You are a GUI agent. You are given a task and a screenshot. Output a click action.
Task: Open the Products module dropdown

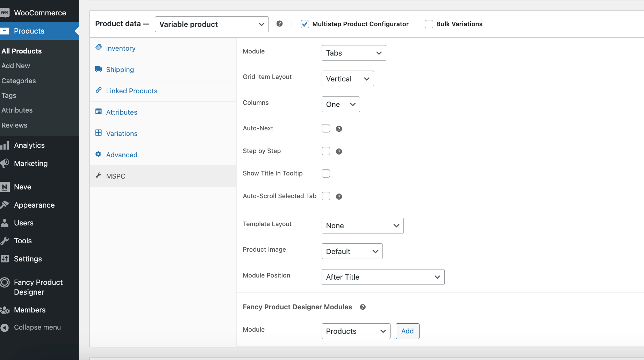pyautogui.click(x=356, y=331)
